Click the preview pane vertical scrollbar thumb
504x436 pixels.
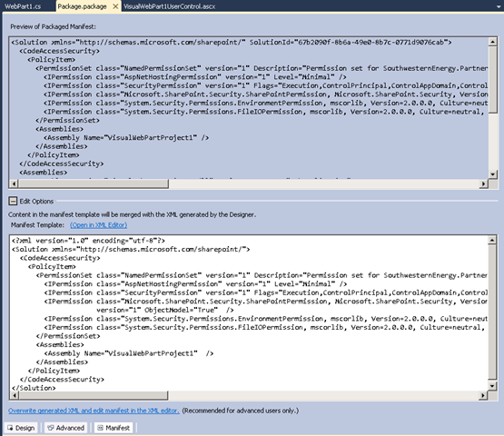coord(493,79)
